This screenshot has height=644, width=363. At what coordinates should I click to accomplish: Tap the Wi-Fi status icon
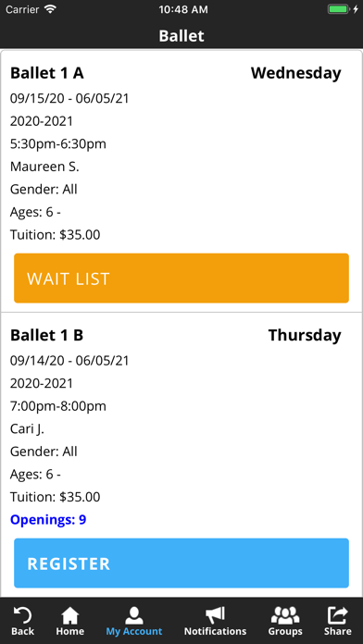pyautogui.click(x=51, y=9)
